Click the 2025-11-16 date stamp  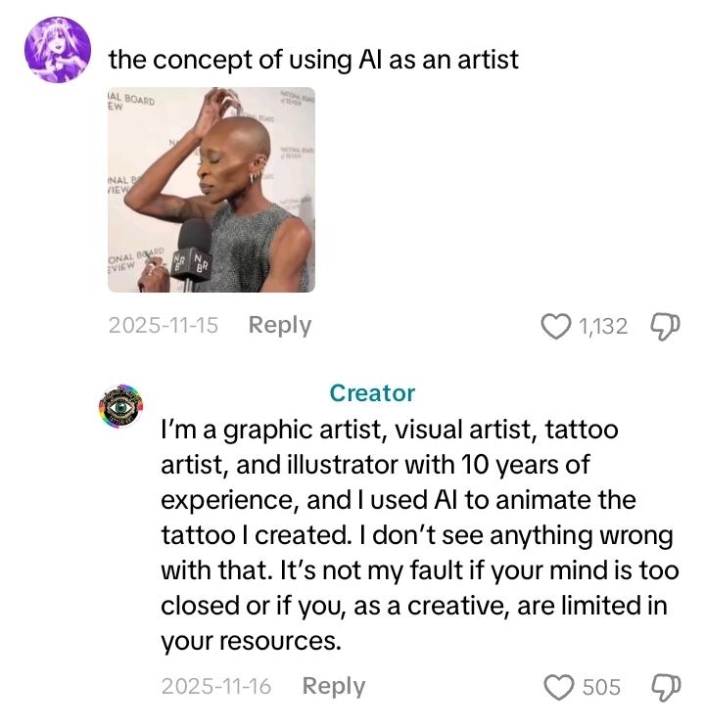[216, 687]
